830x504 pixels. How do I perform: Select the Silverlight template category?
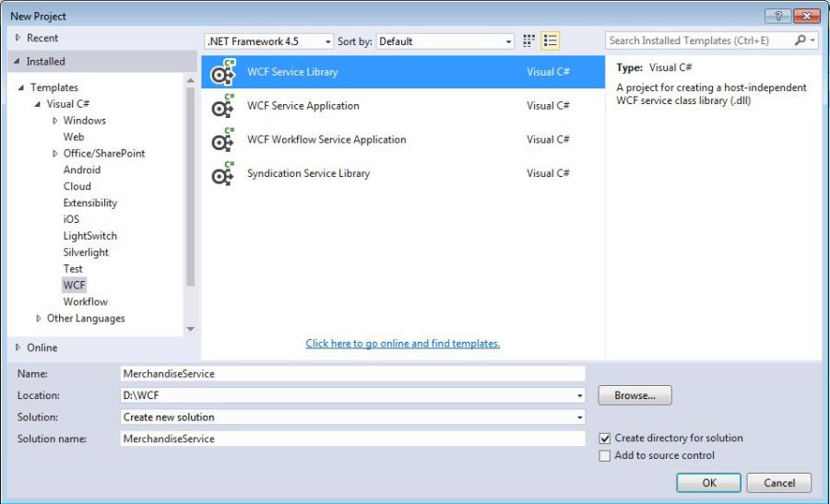coord(86,252)
